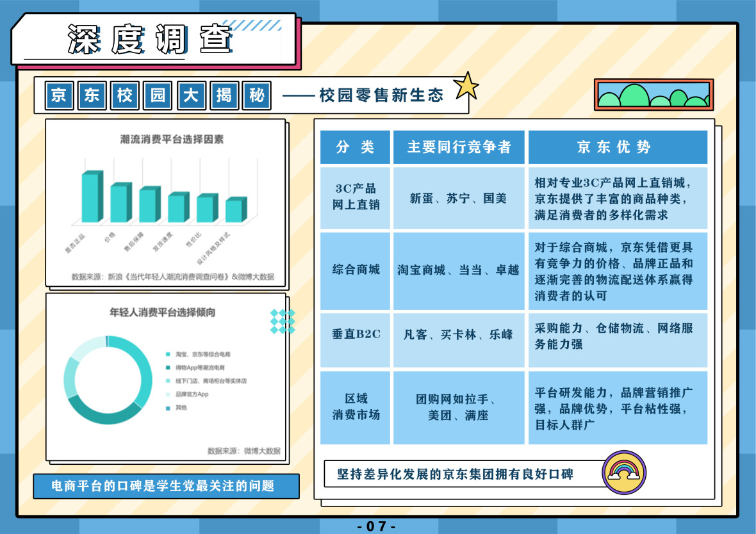Click the 京 character tile
Viewport: 756px width, 534px height.
pos(59,95)
